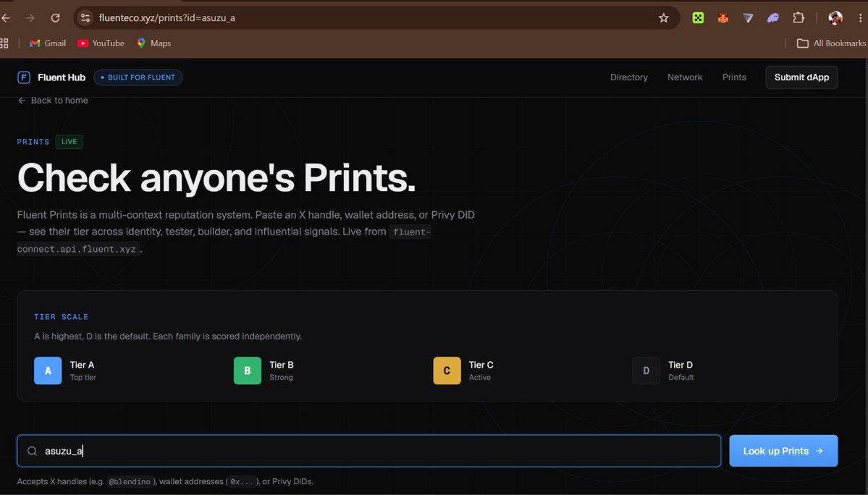Viewport: 868px width, 495px height.
Task: Click the @blendino example handle
Action: [129, 482]
